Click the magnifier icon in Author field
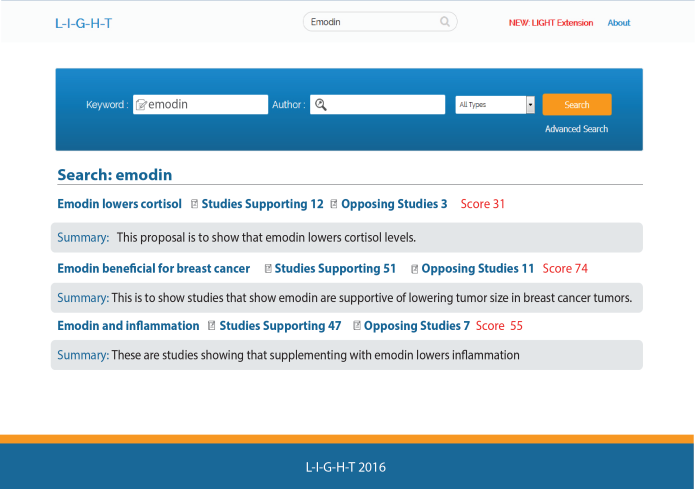This screenshot has height=489, width=695. [320, 105]
